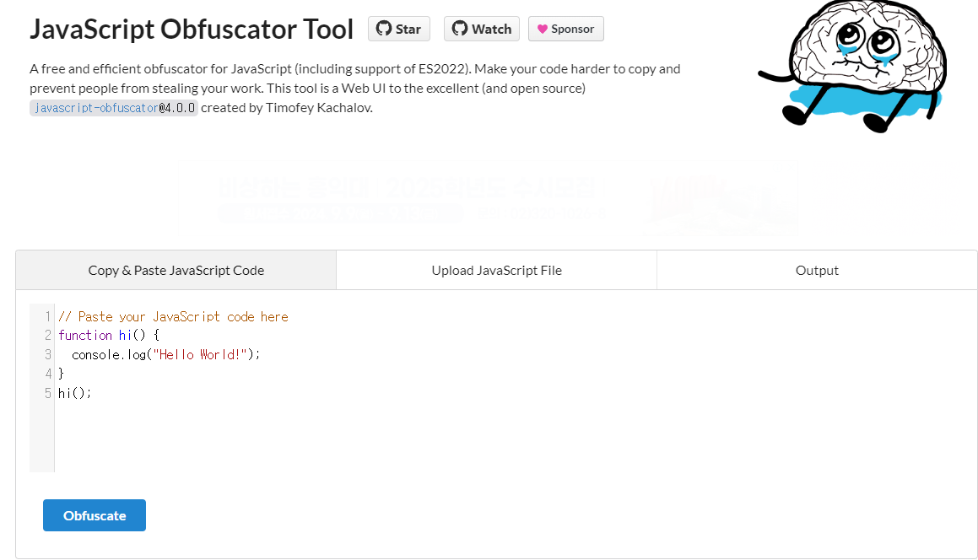Viewport: 978px width, 560px height.
Task: Click the console.log code line
Action: point(165,355)
